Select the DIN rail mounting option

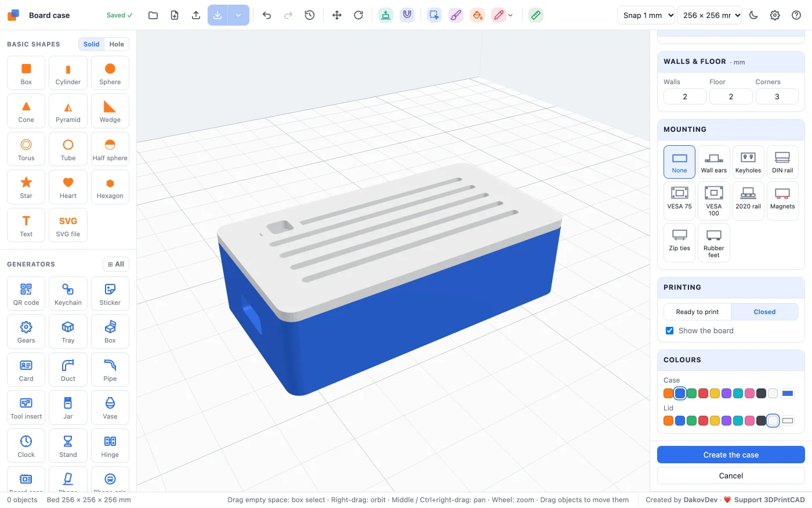click(782, 161)
